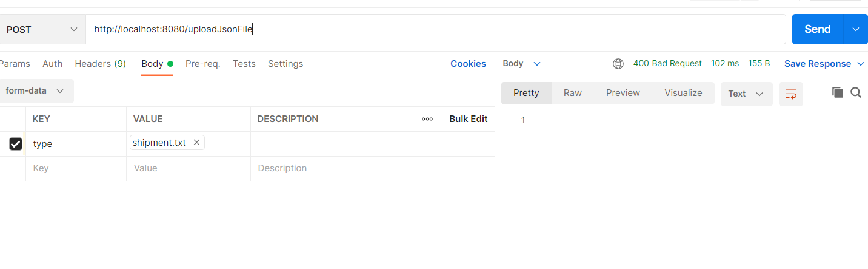This screenshot has height=269, width=868.
Task: Copy the response body with copy icon
Action: tap(838, 92)
